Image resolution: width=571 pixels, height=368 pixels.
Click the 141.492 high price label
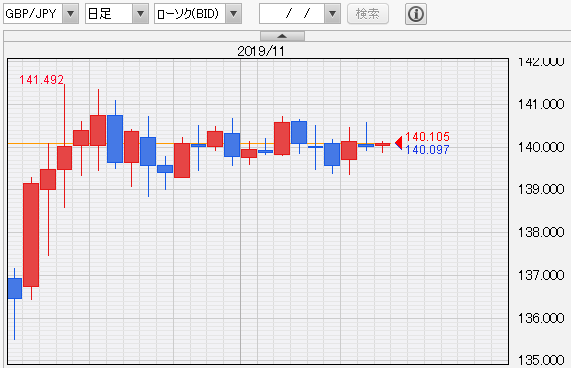point(42,79)
